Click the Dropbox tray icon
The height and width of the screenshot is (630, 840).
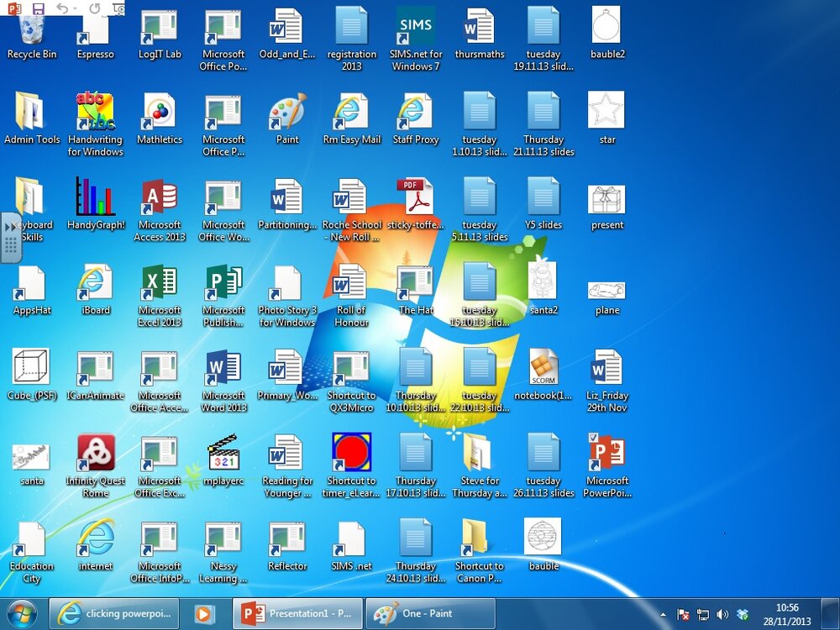click(743, 615)
